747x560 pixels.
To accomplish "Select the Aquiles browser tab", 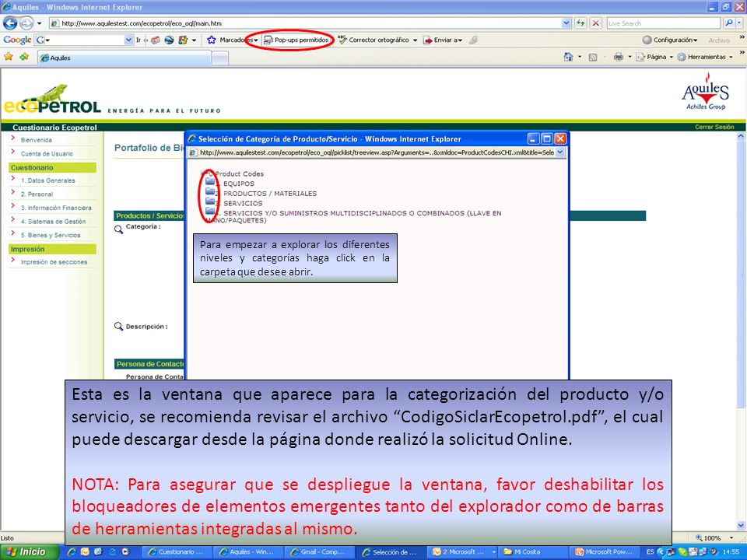I will 124,58.
